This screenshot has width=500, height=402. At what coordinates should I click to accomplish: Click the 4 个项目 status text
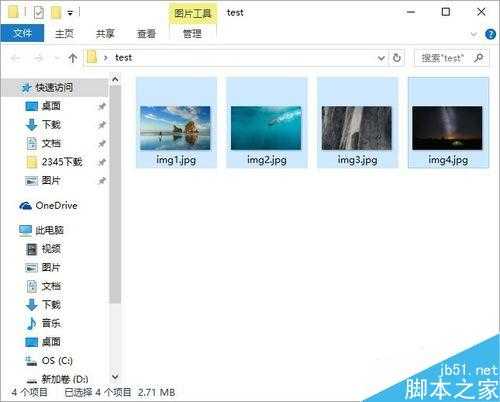point(29,392)
